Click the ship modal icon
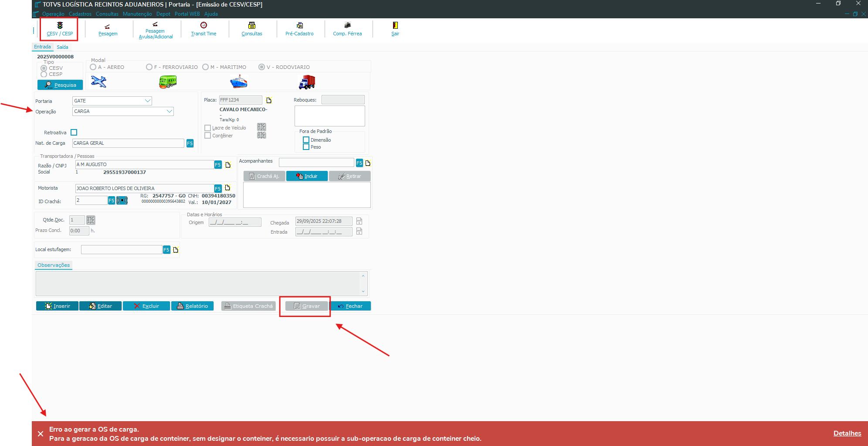 pos(238,82)
